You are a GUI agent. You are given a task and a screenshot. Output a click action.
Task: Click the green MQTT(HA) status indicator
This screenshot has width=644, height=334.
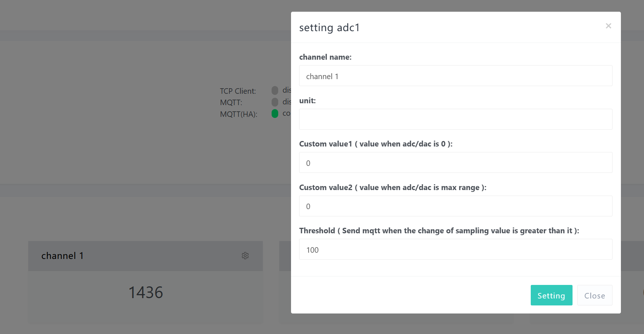point(275,114)
